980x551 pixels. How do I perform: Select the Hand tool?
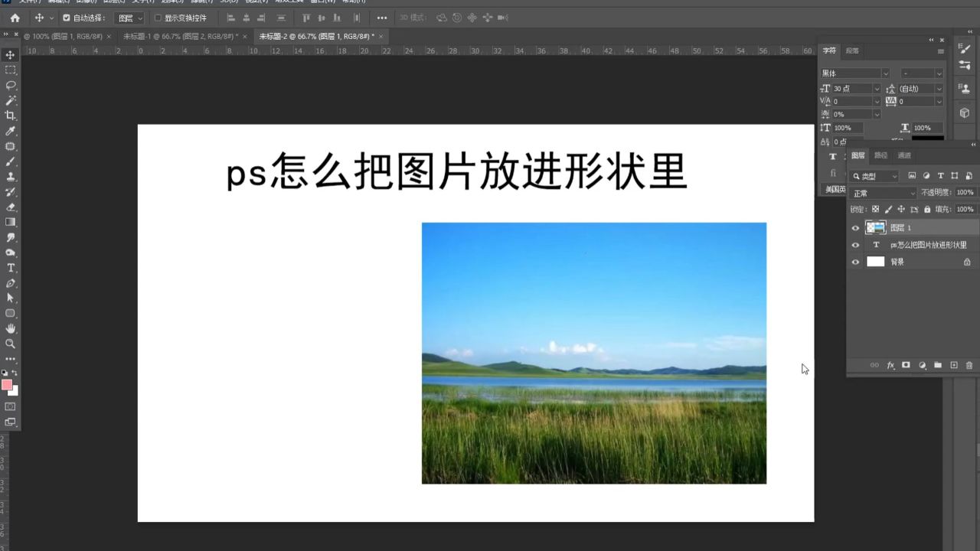tap(9, 328)
